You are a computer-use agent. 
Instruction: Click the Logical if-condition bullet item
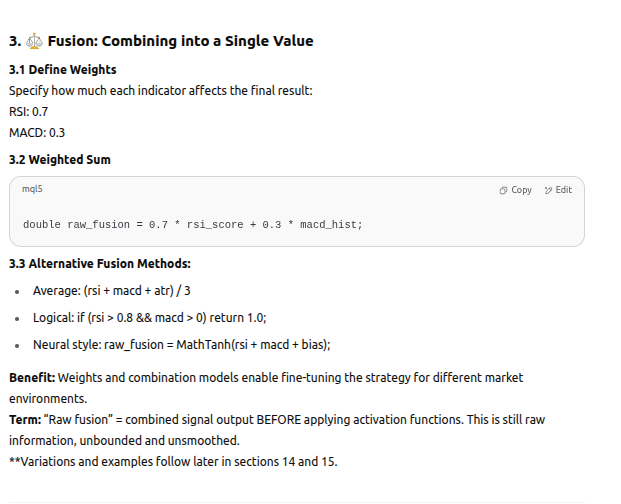click(x=149, y=318)
